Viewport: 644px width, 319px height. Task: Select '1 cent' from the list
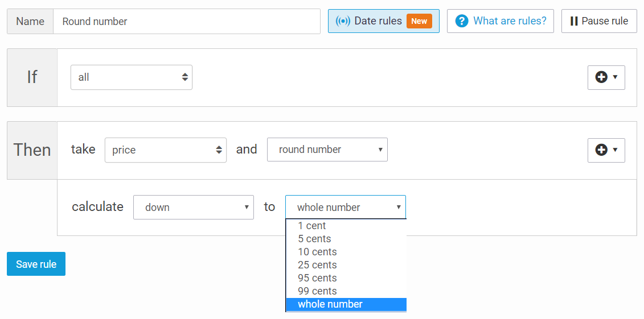coord(312,226)
